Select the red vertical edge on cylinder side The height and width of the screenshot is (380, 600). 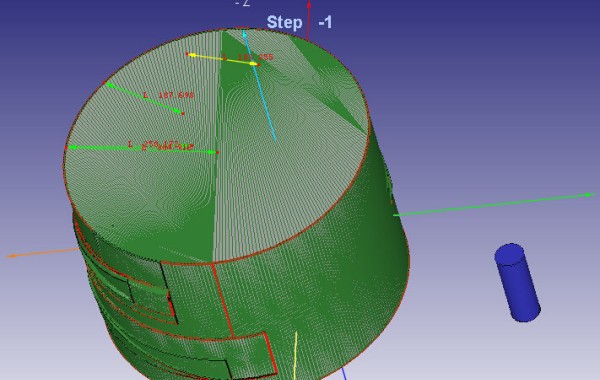point(223,300)
